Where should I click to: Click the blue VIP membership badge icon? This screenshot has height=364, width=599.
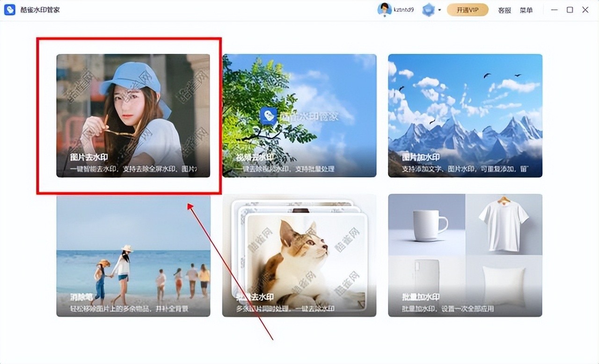tap(428, 10)
